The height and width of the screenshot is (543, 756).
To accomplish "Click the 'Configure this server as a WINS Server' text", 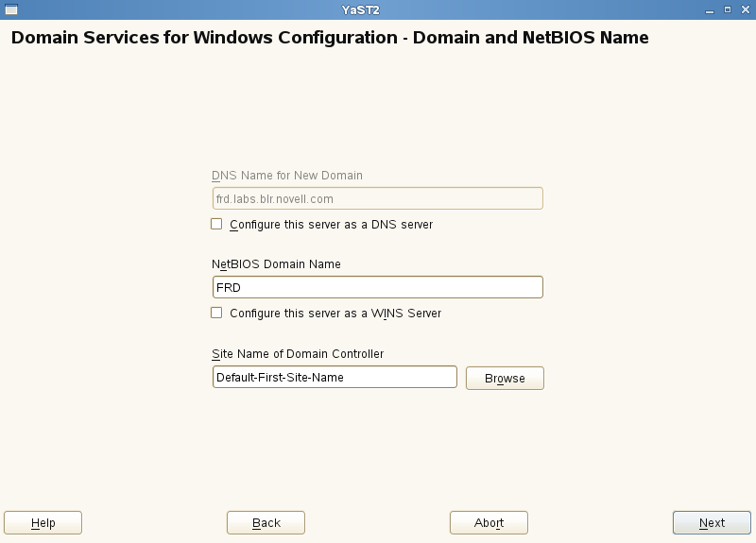I will [x=335, y=314].
